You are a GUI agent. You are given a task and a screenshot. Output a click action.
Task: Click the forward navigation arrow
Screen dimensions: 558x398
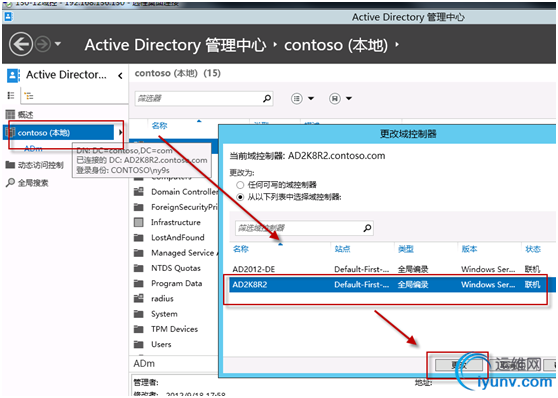click(x=43, y=44)
